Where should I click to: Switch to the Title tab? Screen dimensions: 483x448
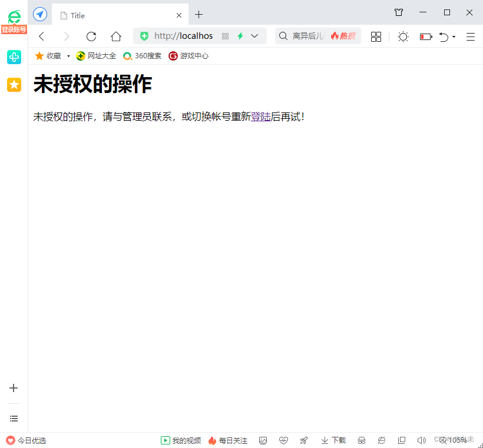click(x=120, y=15)
